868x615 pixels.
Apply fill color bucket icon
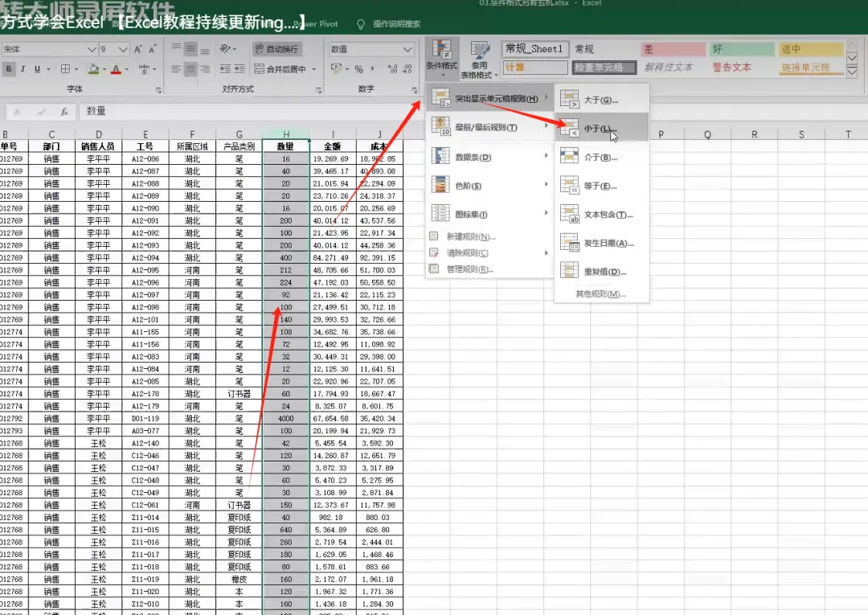tap(93, 69)
